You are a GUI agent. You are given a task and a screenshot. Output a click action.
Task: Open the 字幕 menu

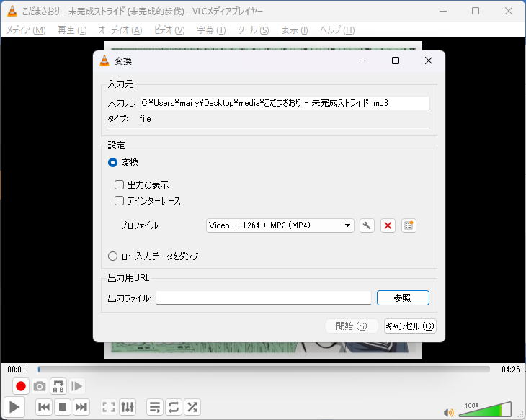[x=211, y=30]
